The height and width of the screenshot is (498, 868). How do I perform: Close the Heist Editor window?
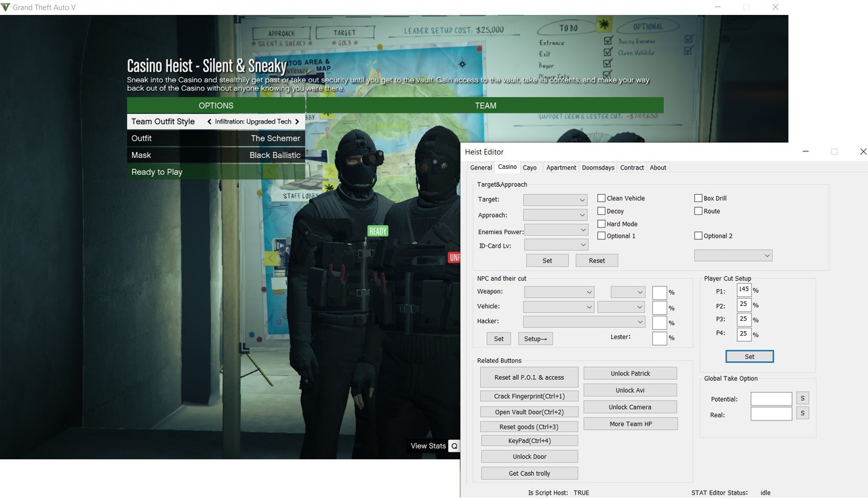pyautogui.click(x=863, y=152)
